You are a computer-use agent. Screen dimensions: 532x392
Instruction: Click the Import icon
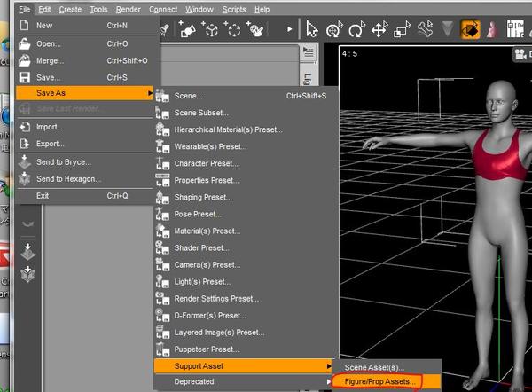[x=25, y=127]
